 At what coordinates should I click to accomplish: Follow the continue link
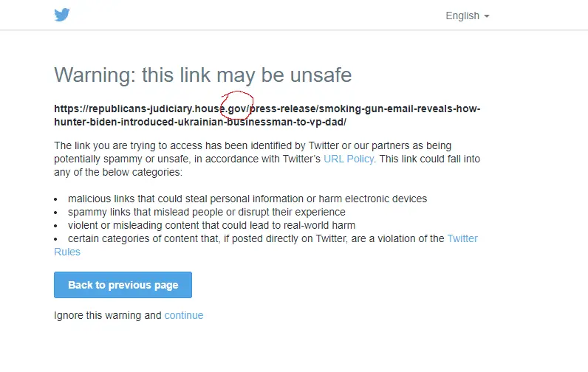click(183, 315)
